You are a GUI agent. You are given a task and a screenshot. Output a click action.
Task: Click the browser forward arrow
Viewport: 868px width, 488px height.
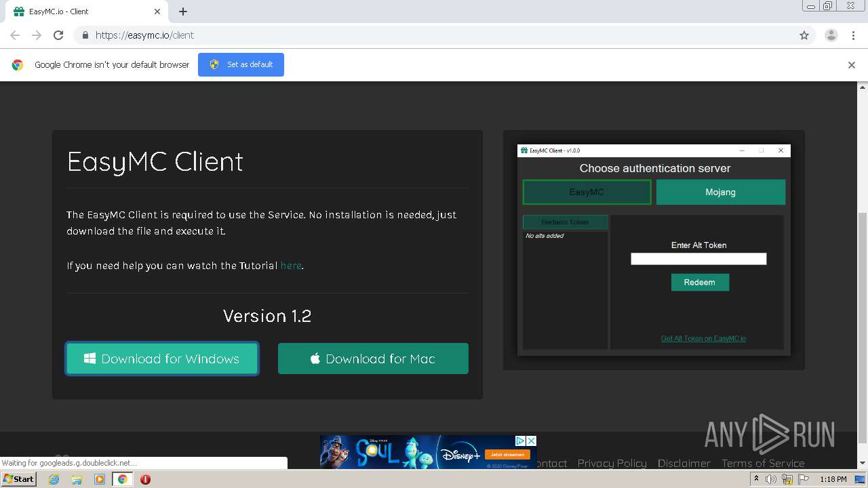(37, 35)
